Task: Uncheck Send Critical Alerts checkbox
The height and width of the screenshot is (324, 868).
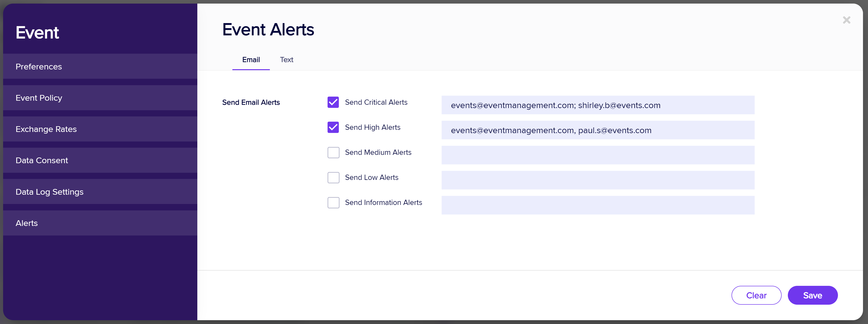Action: (x=333, y=102)
